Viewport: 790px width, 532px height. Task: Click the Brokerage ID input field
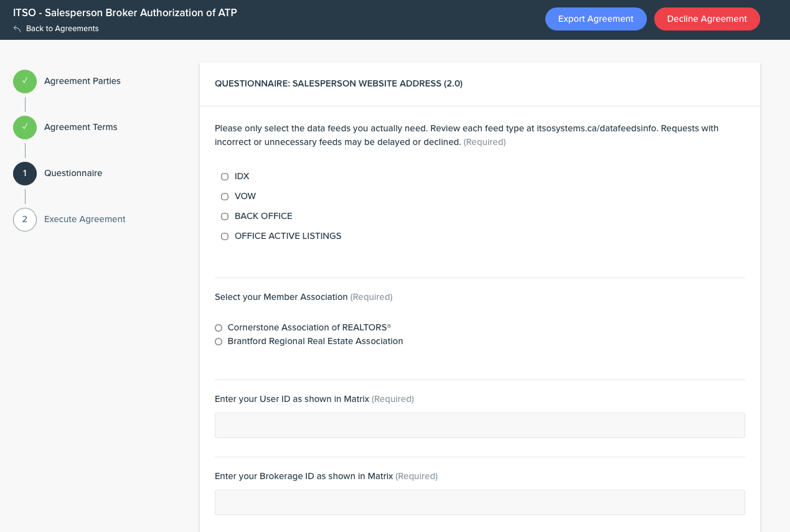tap(479, 502)
